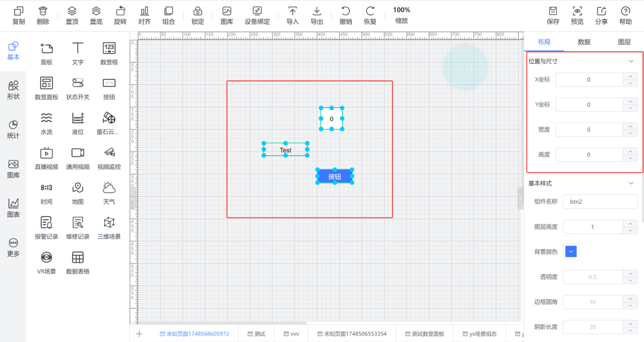Click the 100% 缩放 zoom control
Viewport: 644px width, 342px height.
click(401, 15)
